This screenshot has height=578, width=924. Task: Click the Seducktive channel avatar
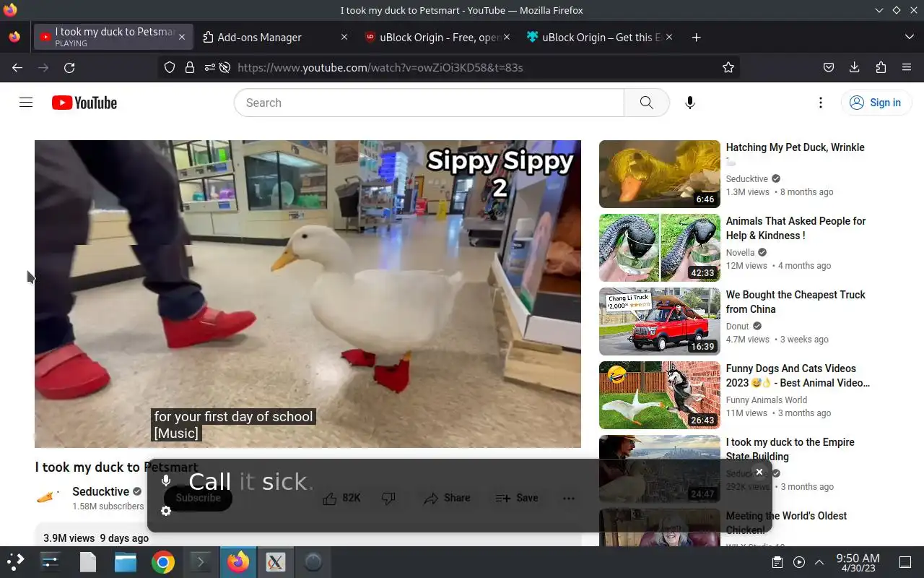pyautogui.click(x=49, y=498)
